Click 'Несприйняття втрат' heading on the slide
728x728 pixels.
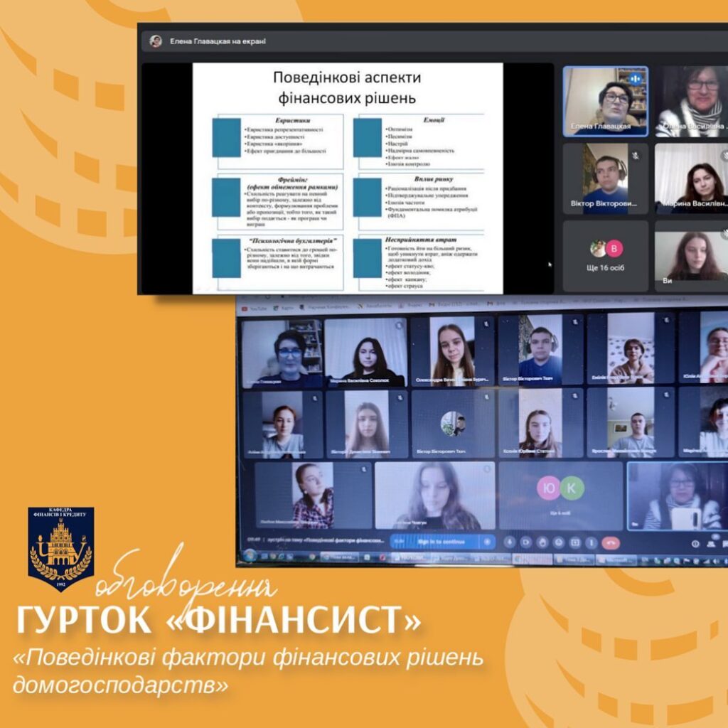(x=421, y=240)
